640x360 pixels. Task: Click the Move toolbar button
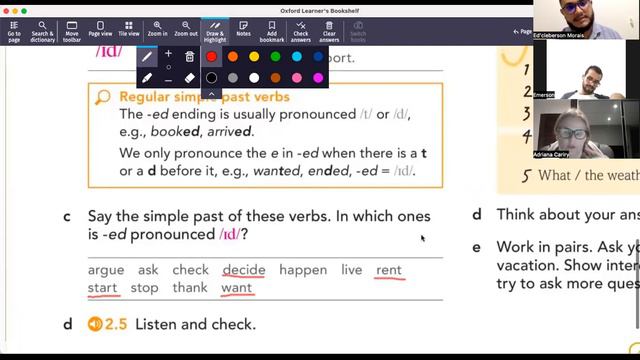72,32
